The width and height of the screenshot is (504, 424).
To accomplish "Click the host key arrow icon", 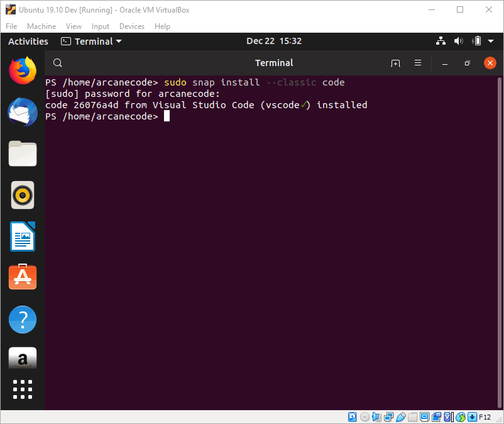I will tap(472, 417).
